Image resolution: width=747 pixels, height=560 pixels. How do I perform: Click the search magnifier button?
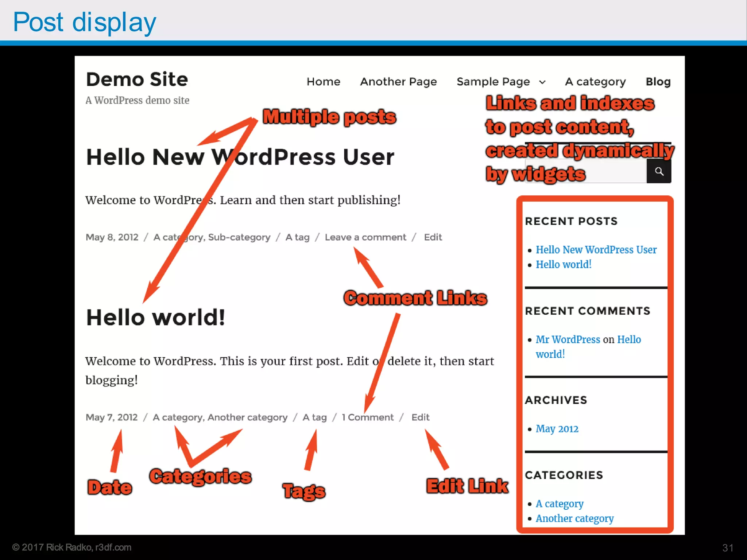[x=659, y=171]
